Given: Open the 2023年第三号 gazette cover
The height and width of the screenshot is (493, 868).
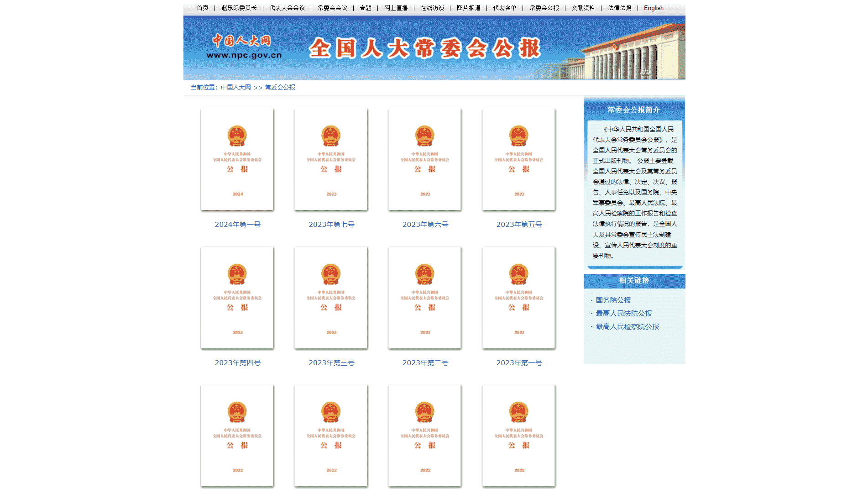Looking at the screenshot, I should pyautogui.click(x=331, y=298).
